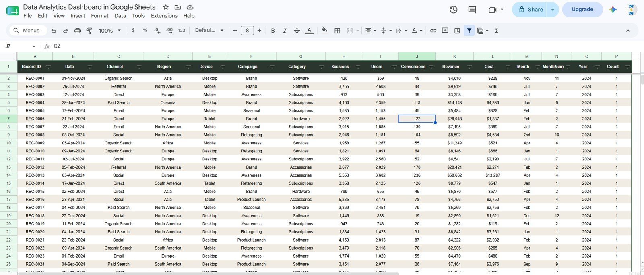Select the Paint format tool
The height and width of the screenshot is (275, 644).
[x=89, y=31]
